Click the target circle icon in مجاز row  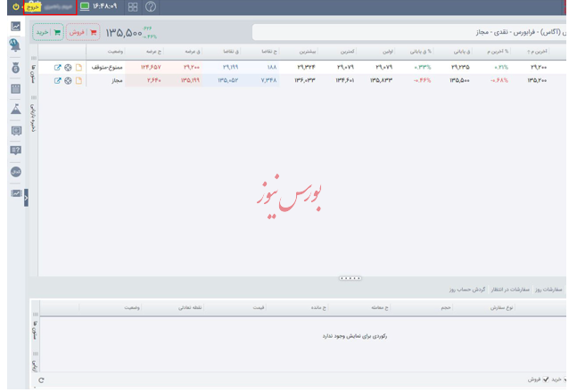click(x=68, y=80)
